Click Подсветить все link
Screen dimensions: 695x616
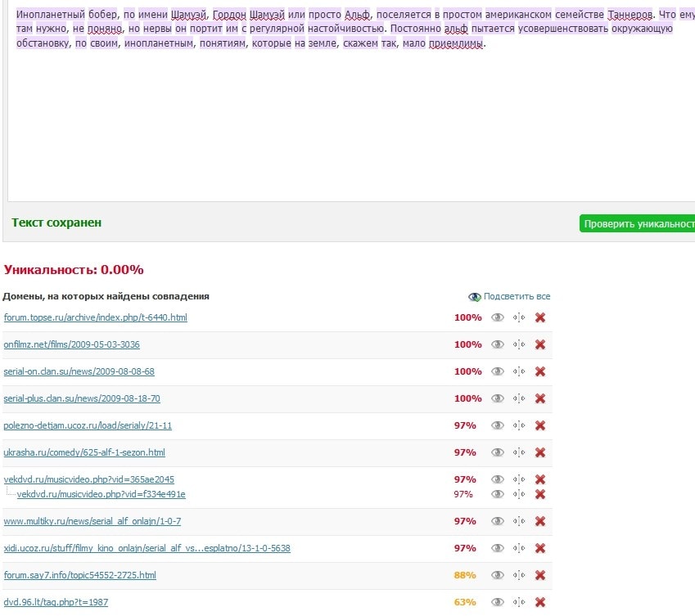[x=517, y=296]
